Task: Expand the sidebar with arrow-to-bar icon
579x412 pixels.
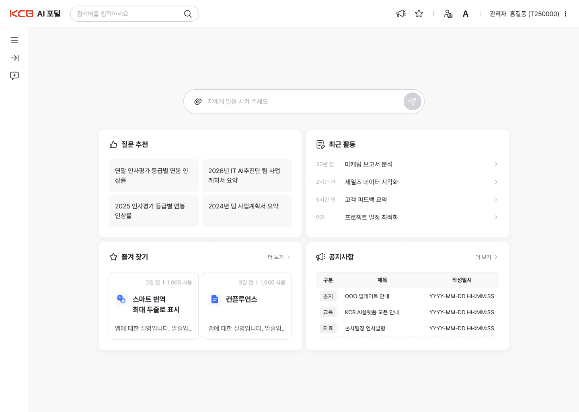Action: [14, 58]
